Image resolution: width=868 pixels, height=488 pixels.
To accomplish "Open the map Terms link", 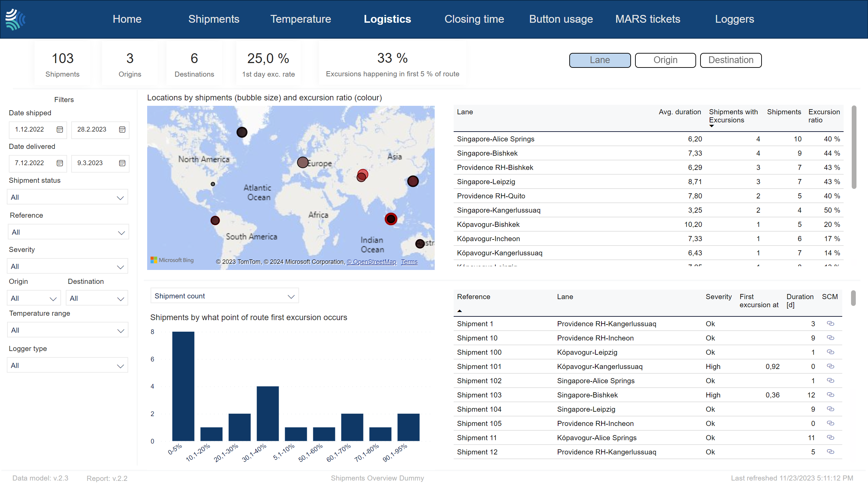I will click(409, 262).
